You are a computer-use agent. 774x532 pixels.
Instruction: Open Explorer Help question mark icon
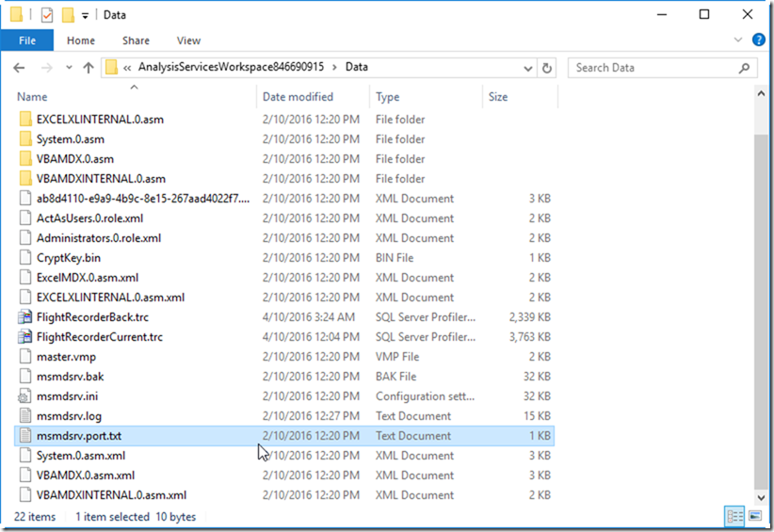coord(759,40)
